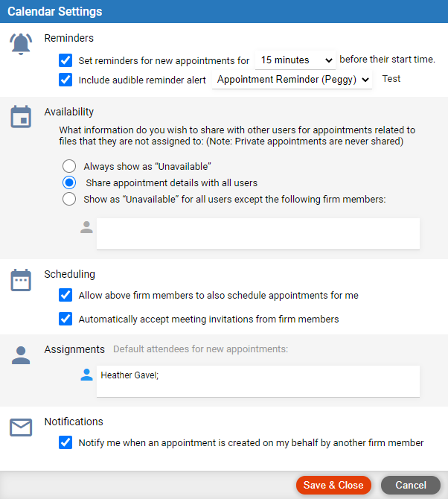Viewport: 448px width, 499px height.
Task: Toggle Notify me when appointment is created
Action: (x=65, y=442)
